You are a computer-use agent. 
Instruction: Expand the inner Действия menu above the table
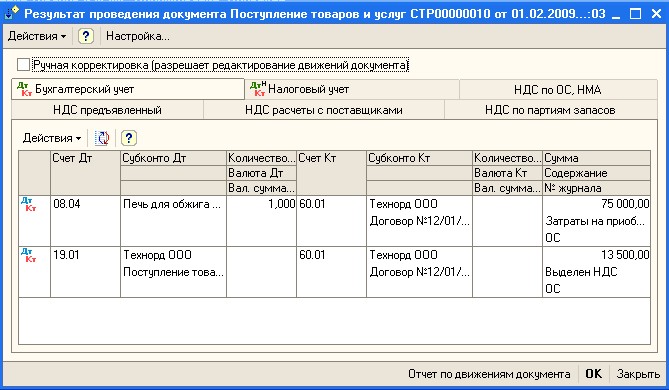click(x=52, y=138)
